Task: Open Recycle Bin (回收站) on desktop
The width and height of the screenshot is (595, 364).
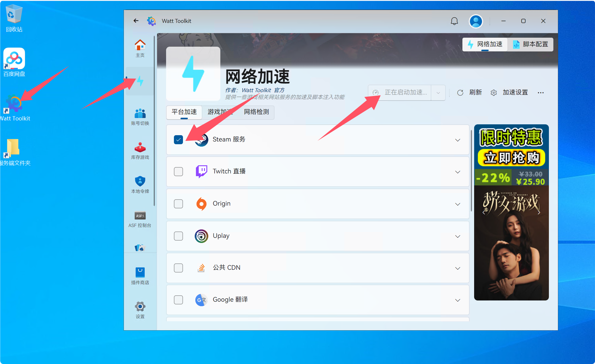Action: [14, 18]
